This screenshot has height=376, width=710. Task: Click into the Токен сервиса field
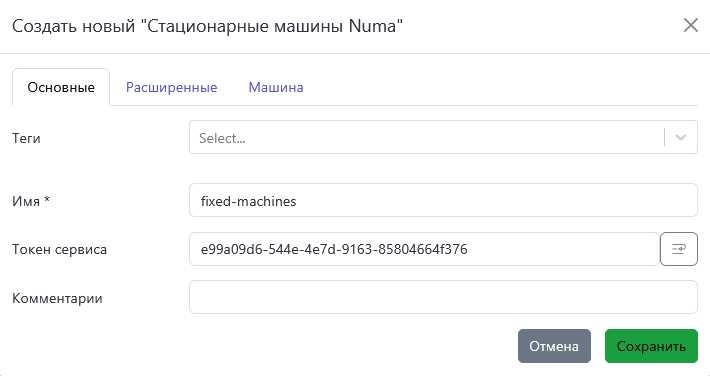424,249
